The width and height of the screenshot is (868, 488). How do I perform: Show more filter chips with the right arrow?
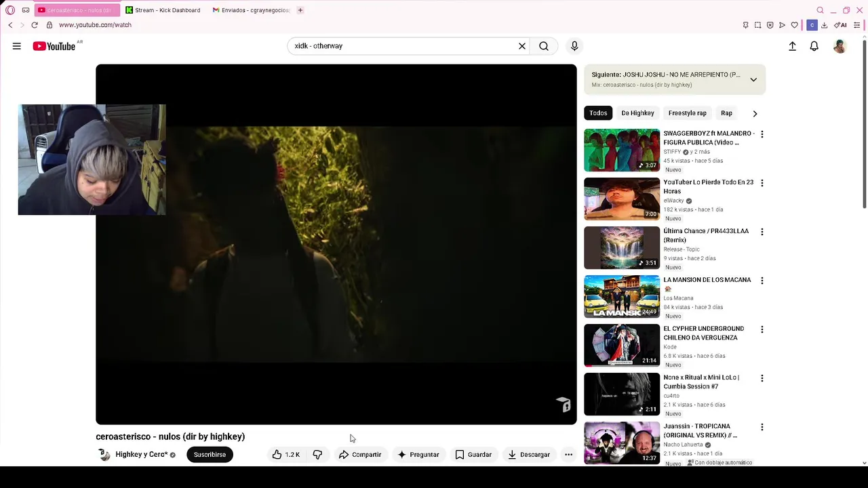click(755, 113)
